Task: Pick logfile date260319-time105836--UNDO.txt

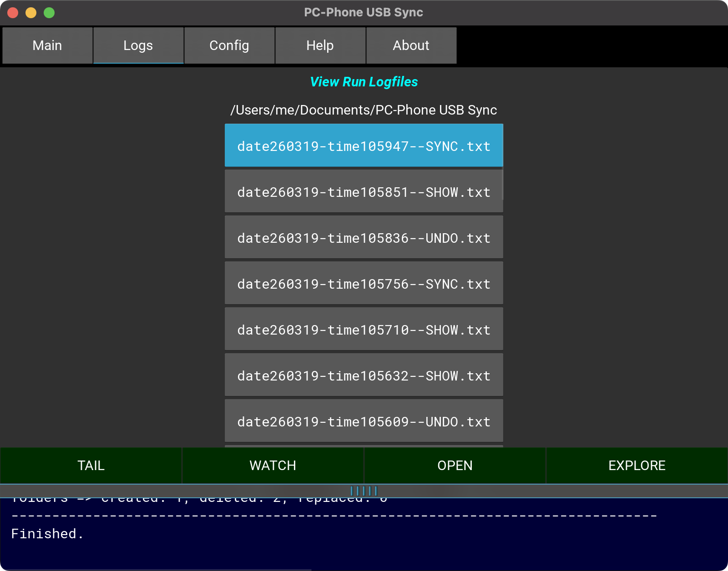Action: pyautogui.click(x=364, y=238)
